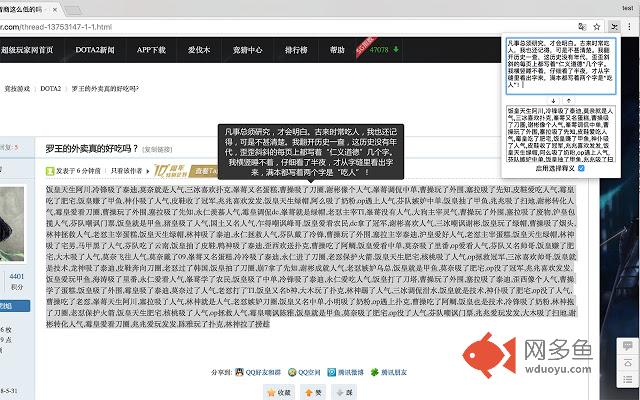This screenshot has width=640, height=400.
Task: Share to QQ空间
Action: coord(309,372)
